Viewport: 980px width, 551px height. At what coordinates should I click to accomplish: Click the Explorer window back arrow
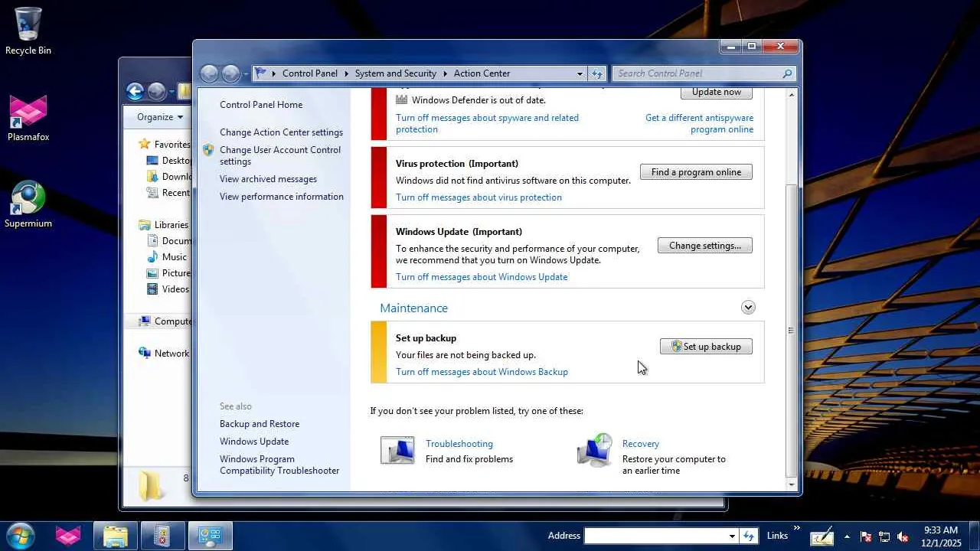pos(136,92)
